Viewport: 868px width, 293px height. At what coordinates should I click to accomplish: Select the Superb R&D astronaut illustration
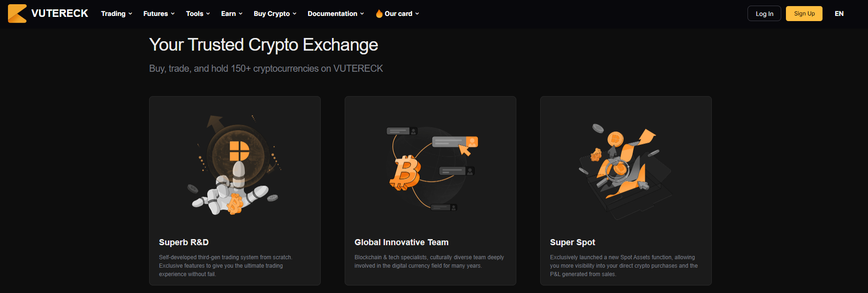(234, 165)
